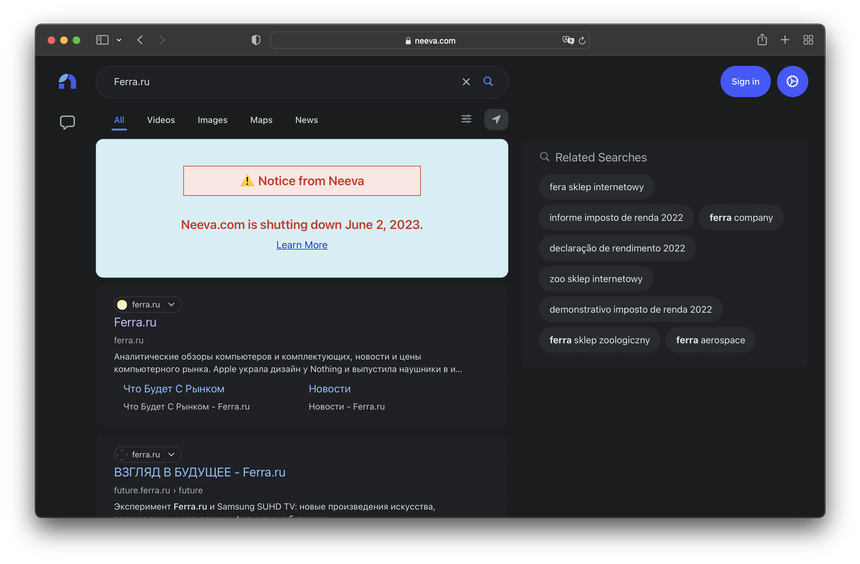Click the Sign in button

(745, 82)
